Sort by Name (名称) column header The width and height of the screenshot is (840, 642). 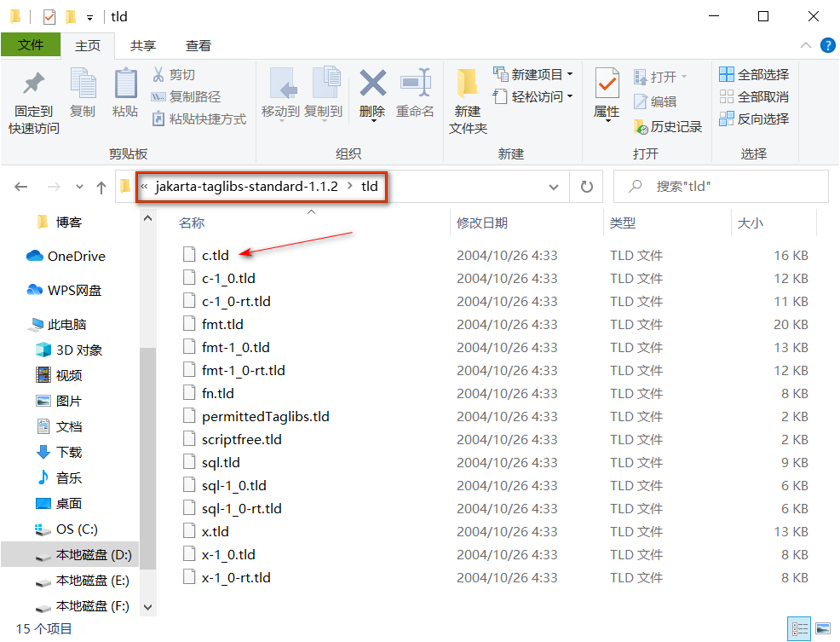[x=192, y=223]
